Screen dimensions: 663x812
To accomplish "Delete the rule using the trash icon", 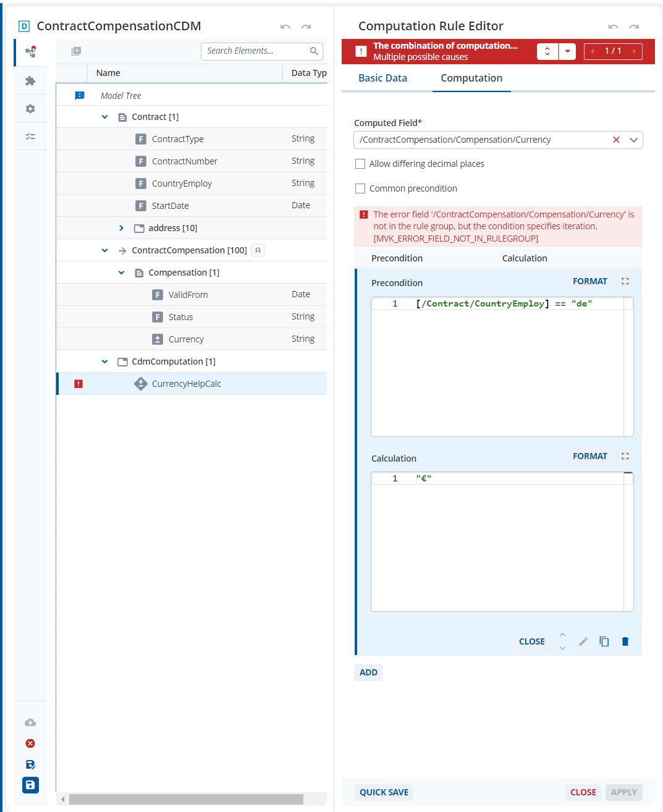I will (x=625, y=641).
